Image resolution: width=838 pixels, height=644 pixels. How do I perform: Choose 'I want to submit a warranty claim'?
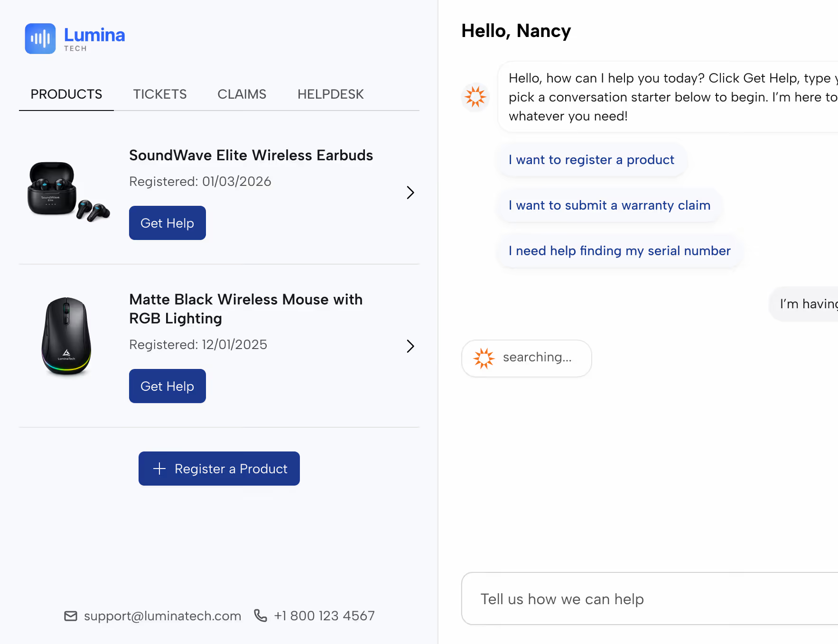(x=609, y=205)
